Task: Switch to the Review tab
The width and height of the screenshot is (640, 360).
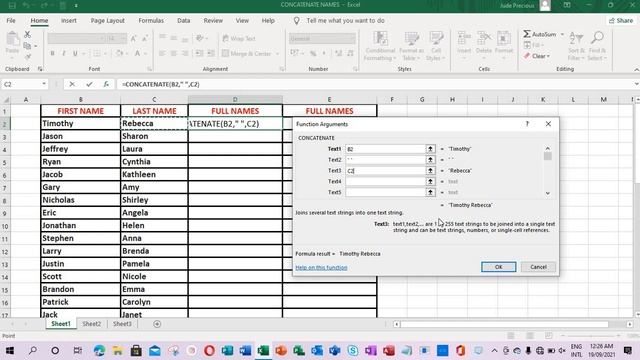Action: point(213,20)
